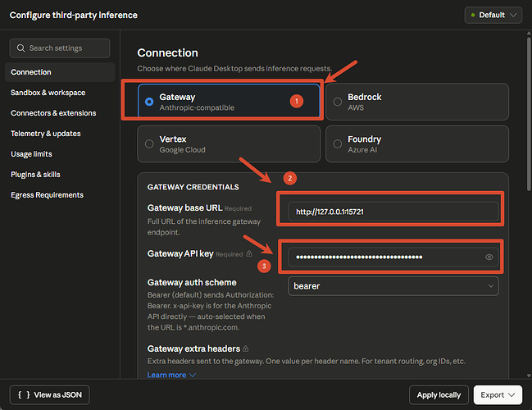Click Apply locally button
The height and width of the screenshot is (410, 532).
tap(439, 395)
